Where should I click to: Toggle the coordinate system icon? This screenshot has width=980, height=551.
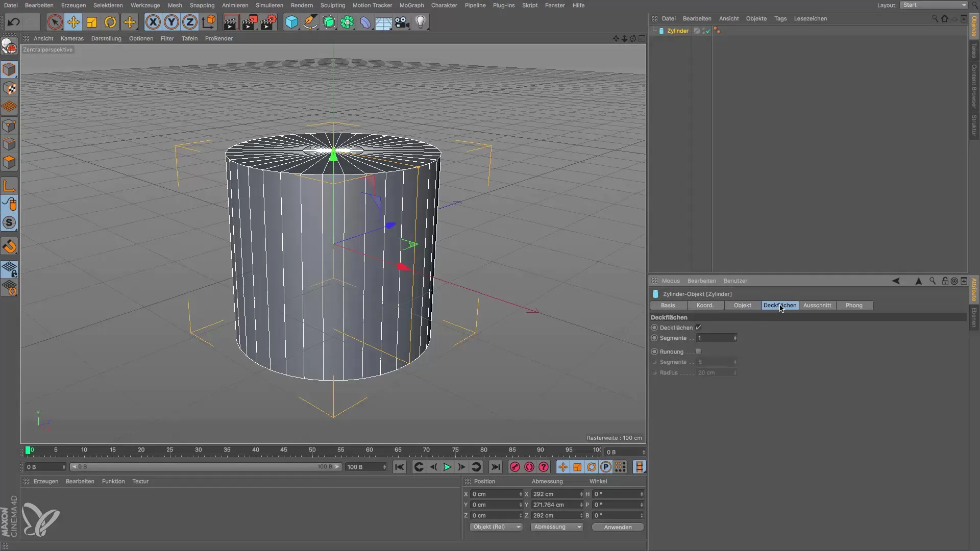coord(209,22)
